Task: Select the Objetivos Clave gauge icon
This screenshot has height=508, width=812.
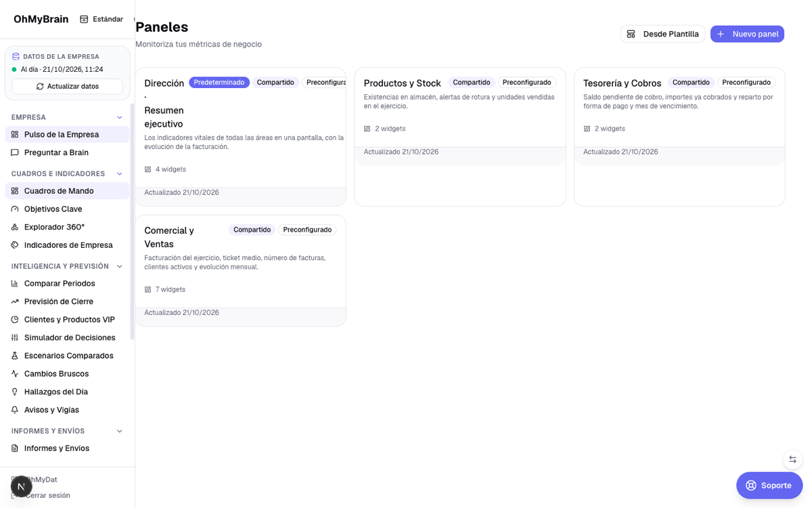Action: coord(15,209)
